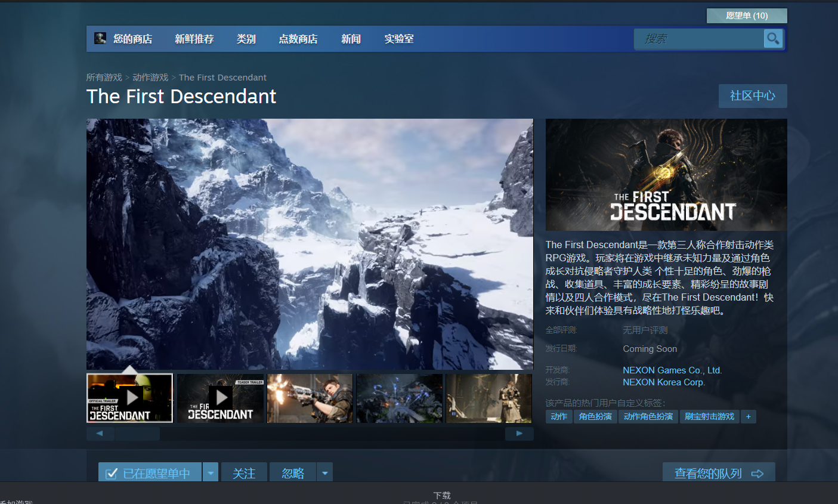Click the profile avatar beside 您的商店
Viewport: 838px width, 504px height.
pos(100,38)
